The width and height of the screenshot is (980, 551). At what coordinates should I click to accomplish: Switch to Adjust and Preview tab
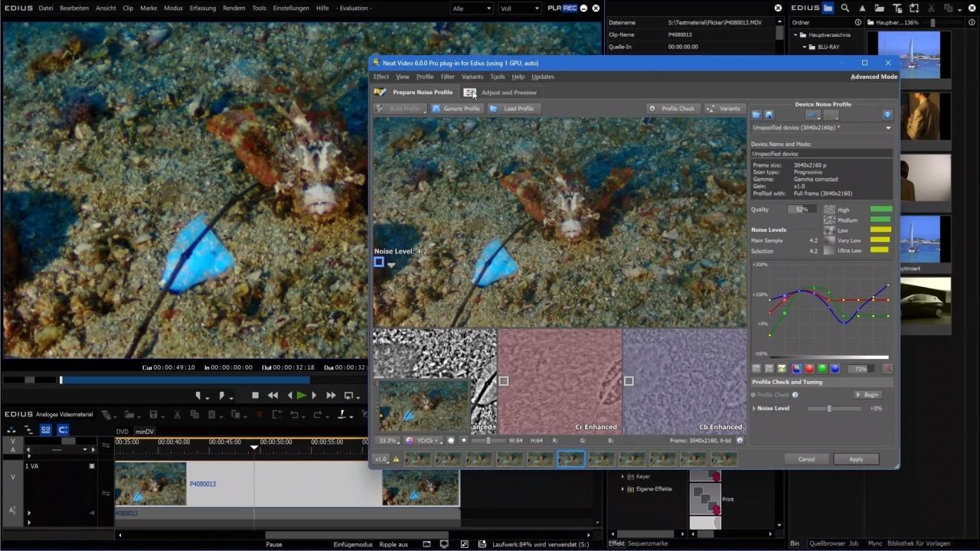point(501,93)
